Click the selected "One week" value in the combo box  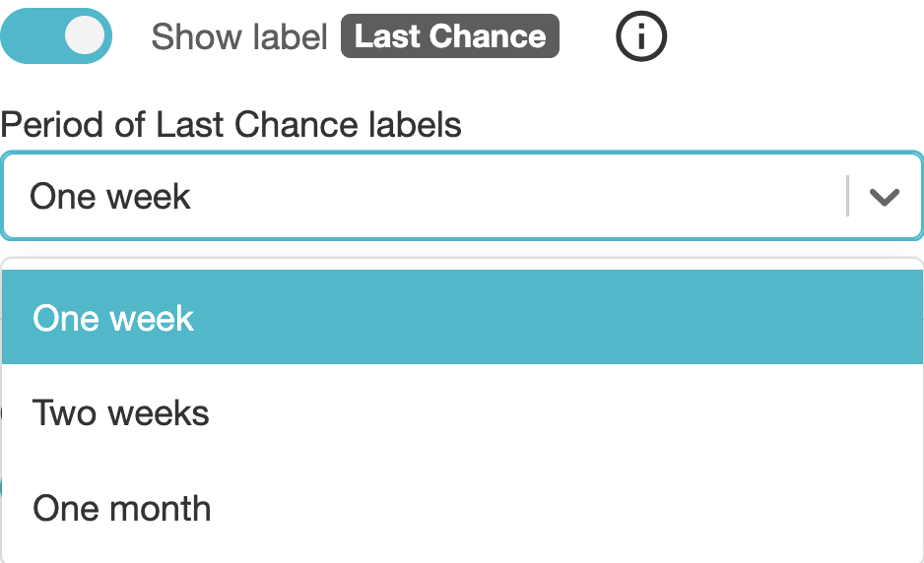coord(110,197)
